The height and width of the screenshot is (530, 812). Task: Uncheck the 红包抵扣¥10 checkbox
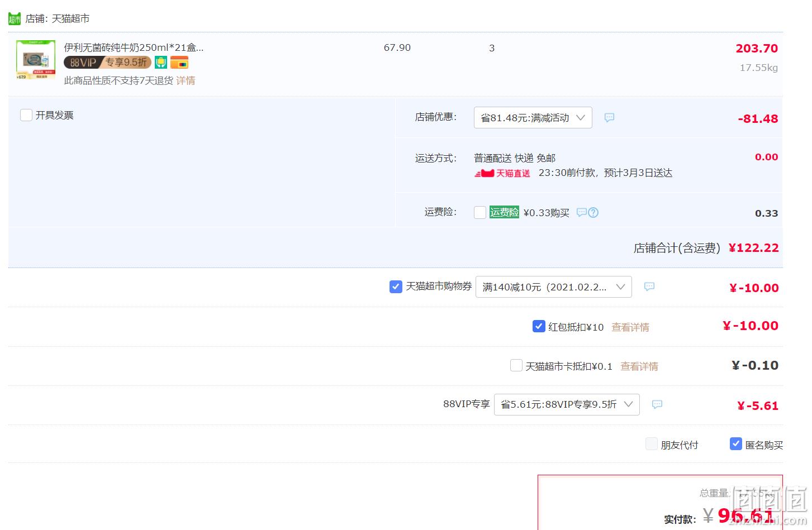539,326
